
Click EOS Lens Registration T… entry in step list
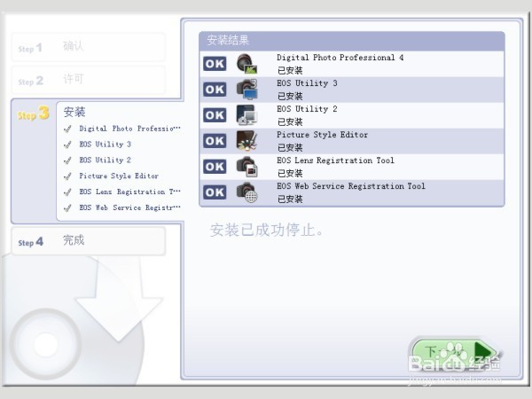(x=129, y=192)
